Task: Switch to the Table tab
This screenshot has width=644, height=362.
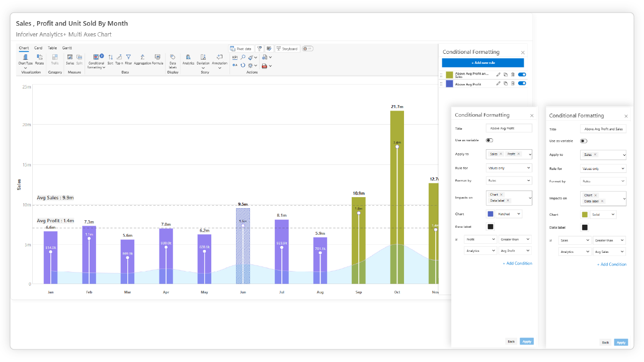Action: 52,48
